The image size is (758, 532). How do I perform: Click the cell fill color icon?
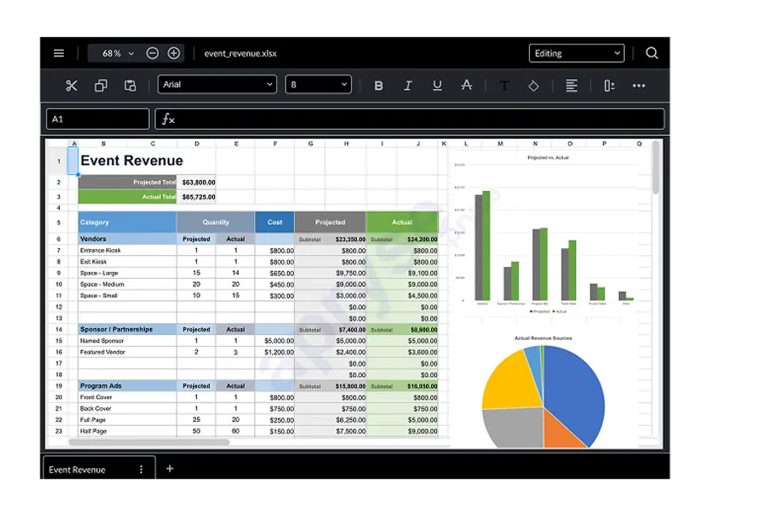point(533,86)
